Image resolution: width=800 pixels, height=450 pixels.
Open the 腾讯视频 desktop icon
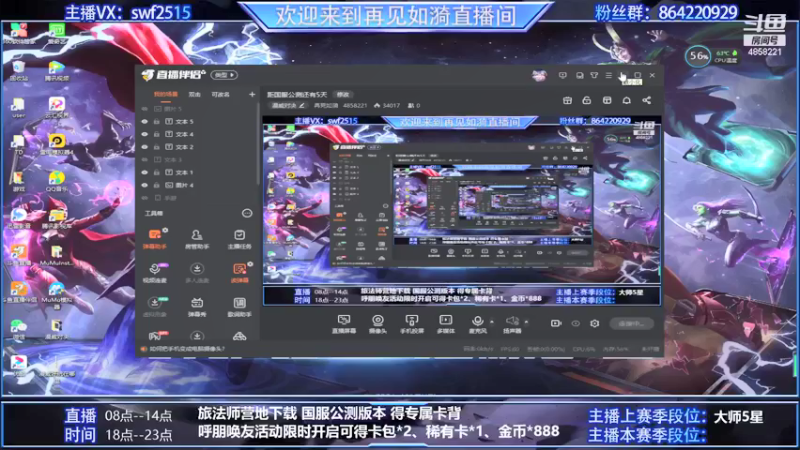[56, 71]
